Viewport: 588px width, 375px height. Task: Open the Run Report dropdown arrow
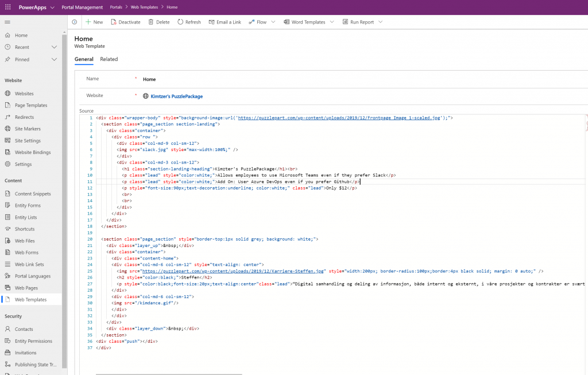[x=380, y=22]
